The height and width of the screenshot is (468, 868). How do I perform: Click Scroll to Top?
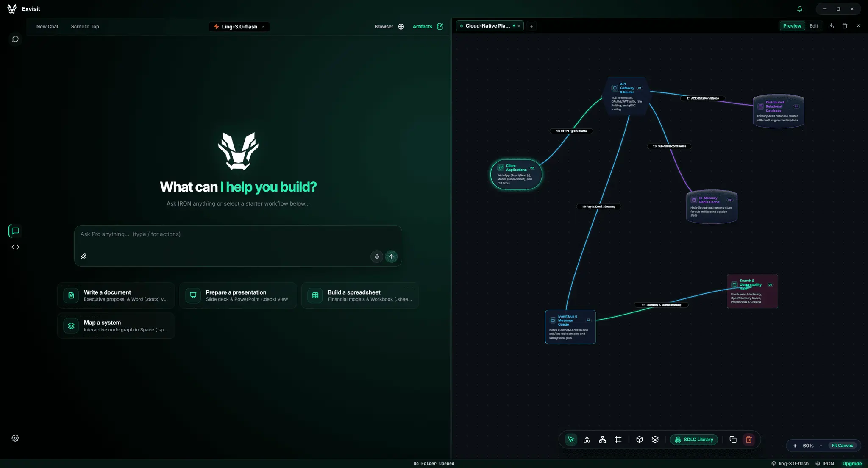tap(85, 26)
